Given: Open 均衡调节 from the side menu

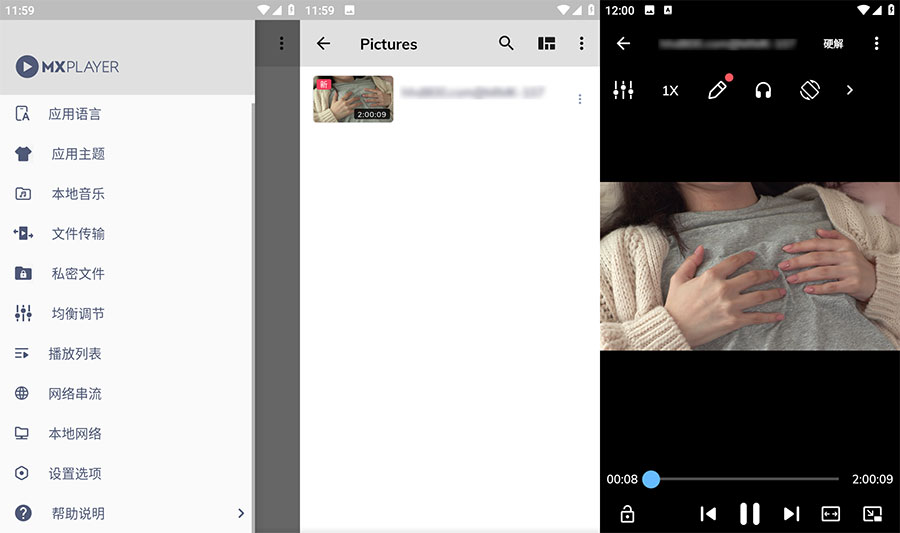Looking at the screenshot, I should pos(78,314).
